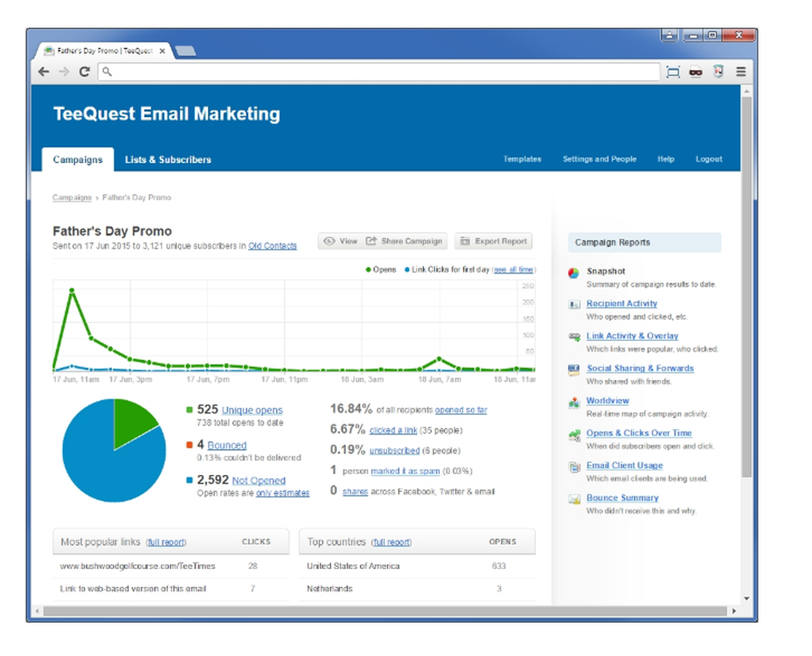812x656 pixels.
Task: Click the browser back arrow
Action: 44,72
